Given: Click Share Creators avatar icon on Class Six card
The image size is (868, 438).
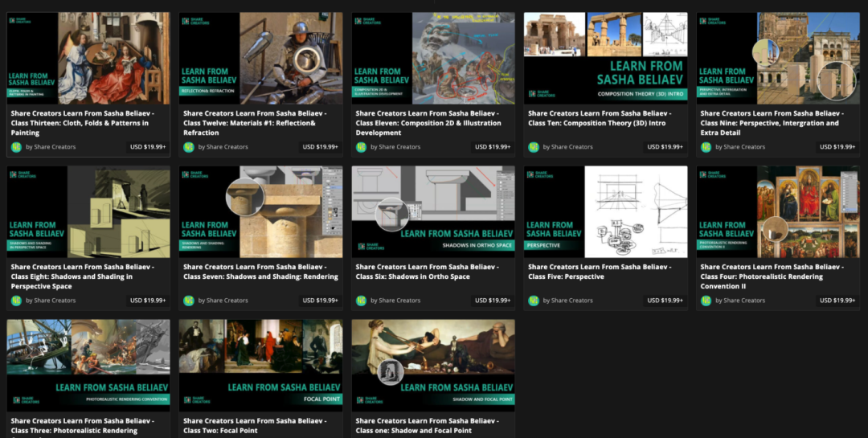Looking at the screenshot, I should pyautogui.click(x=361, y=301).
